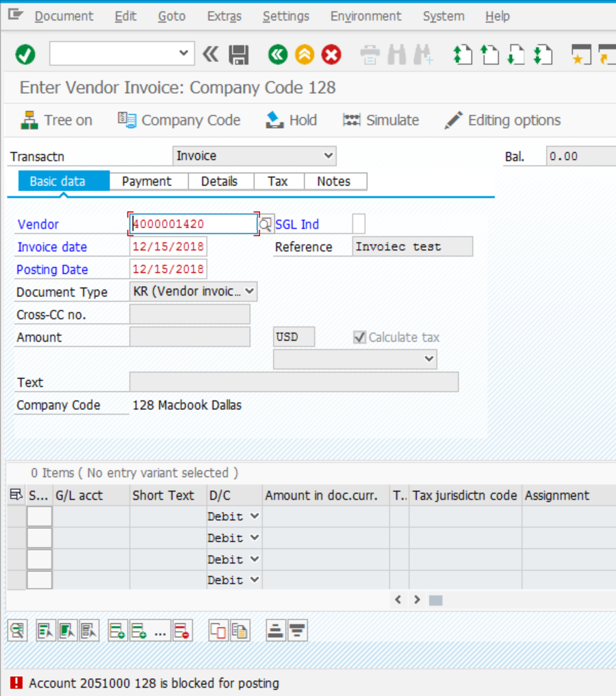Click the Select Block icon
Screen dimensions: 616x696
[68, 630]
